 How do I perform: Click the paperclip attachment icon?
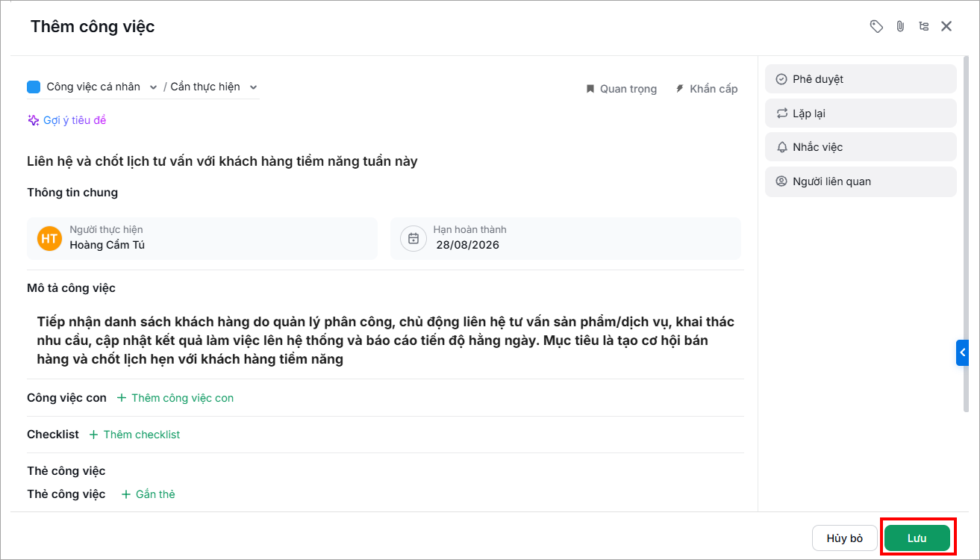click(900, 27)
